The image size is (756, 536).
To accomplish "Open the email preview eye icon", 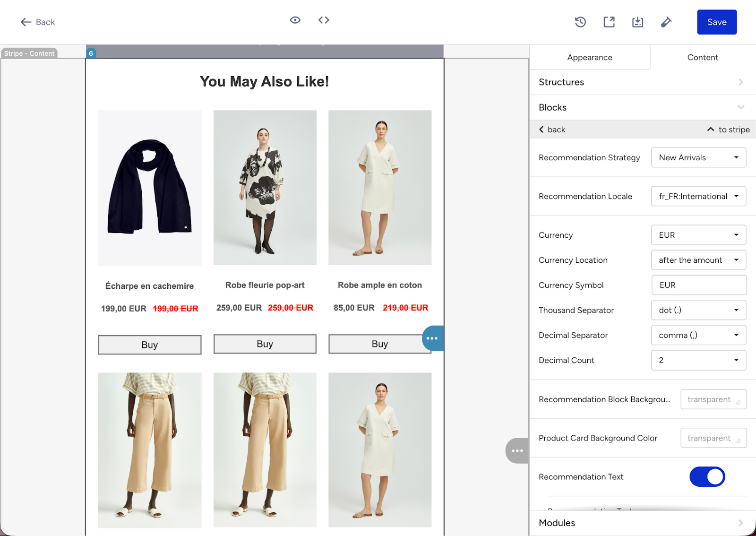I will [295, 20].
